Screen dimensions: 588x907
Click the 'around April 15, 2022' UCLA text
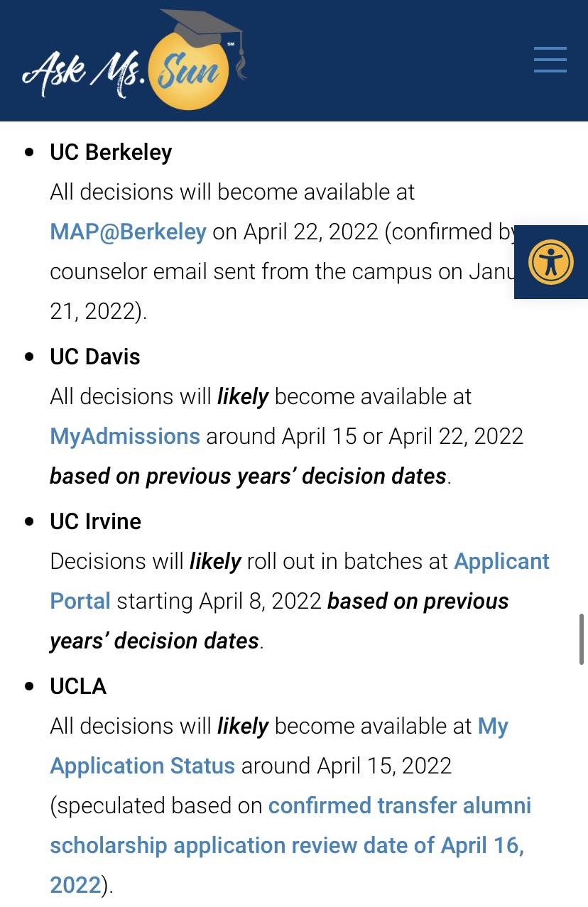click(x=347, y=766)
